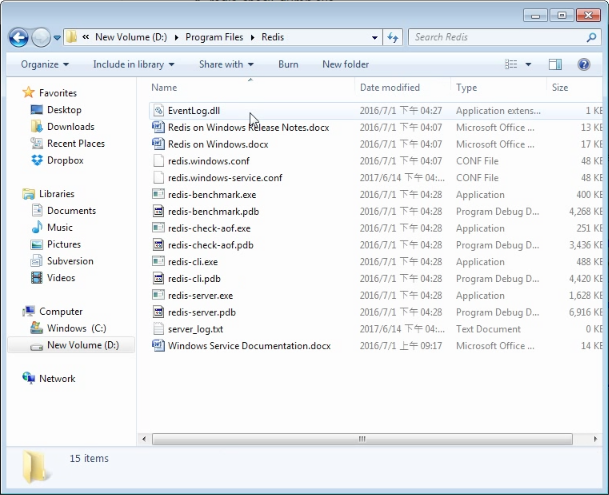Image resolution: width=609 pixels, height=495 pixels.
Task: Click the Forward navigation arrow button
Action: (41, 38)
